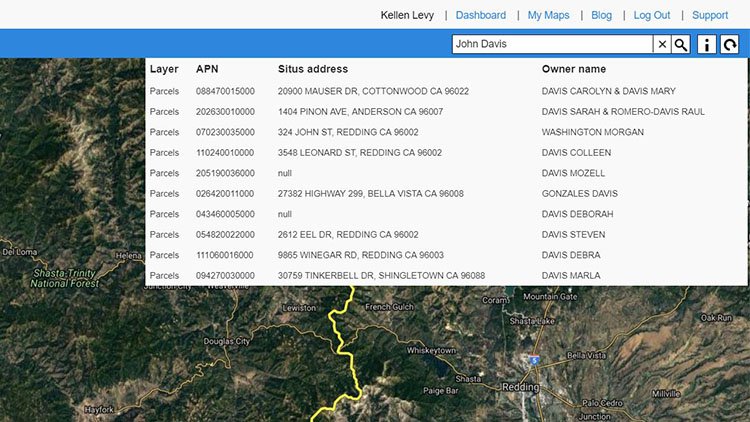Screen dimensions: 750x422
Task: Click the magnifying glass search icon
Action: coord(681,44)
